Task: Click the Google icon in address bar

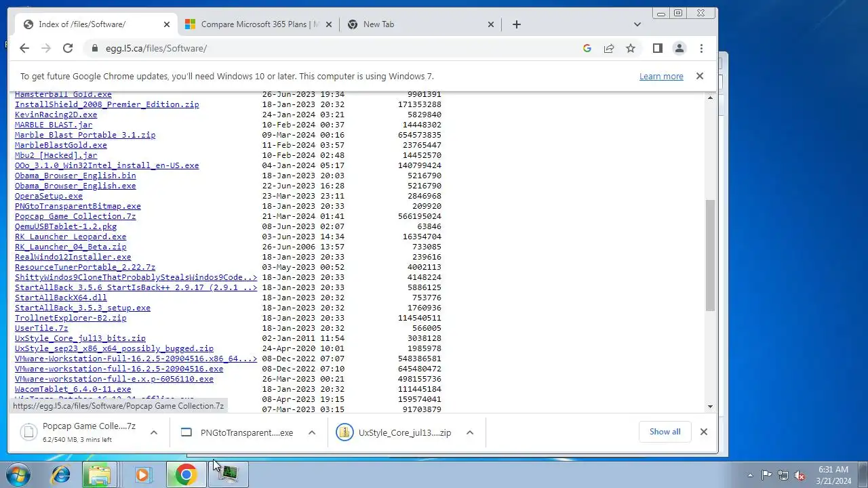Action: (587, 48)
